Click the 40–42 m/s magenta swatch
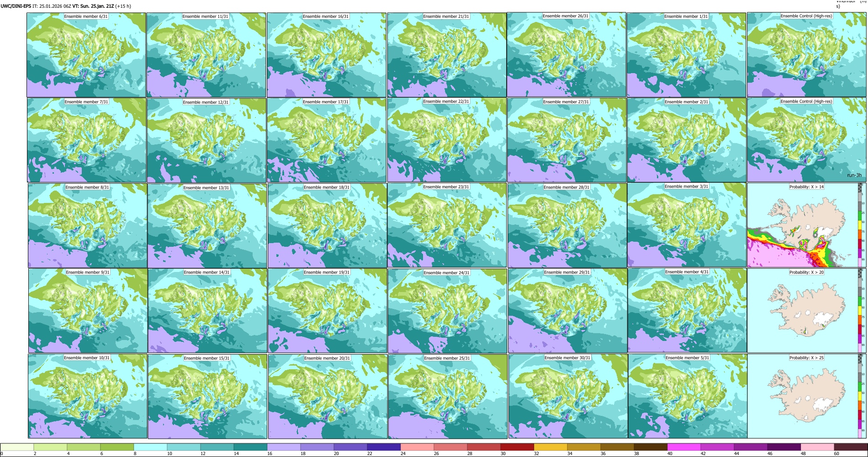Viewport: 868px width, 457px height. 684,447
